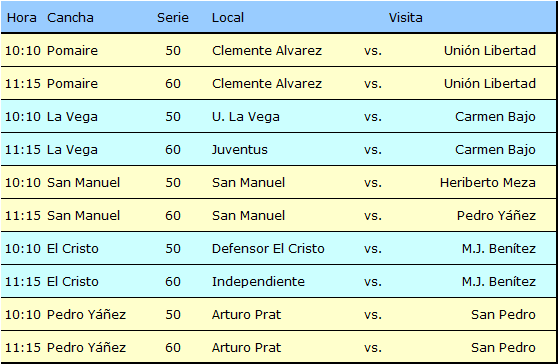This screenshot has height=364, width=558.
Task: Click the Juventus team cell
Action: [x=239, y=149]
